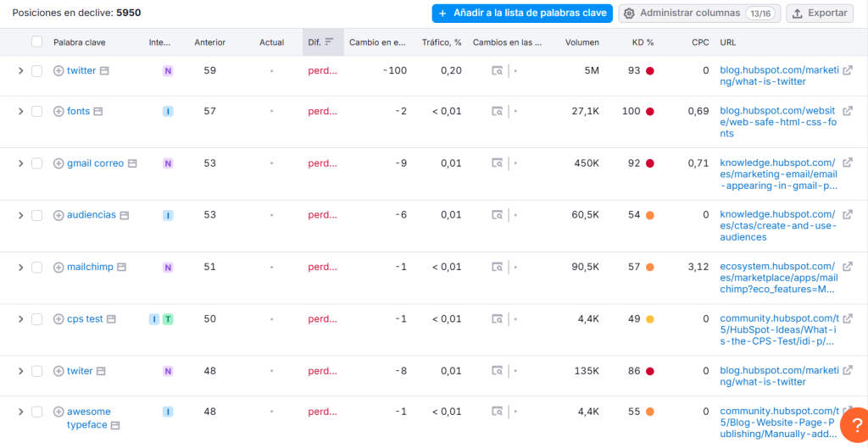The image size is (868, 448).
Task: Open external link icon for audiencias URL
Action: [847, 215]
